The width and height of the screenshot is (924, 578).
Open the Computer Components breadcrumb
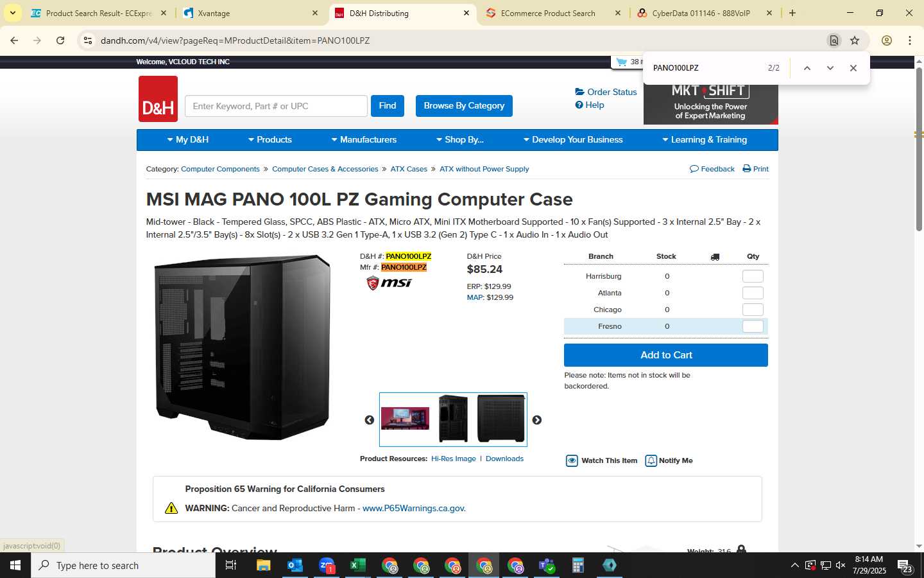(220, 169)
